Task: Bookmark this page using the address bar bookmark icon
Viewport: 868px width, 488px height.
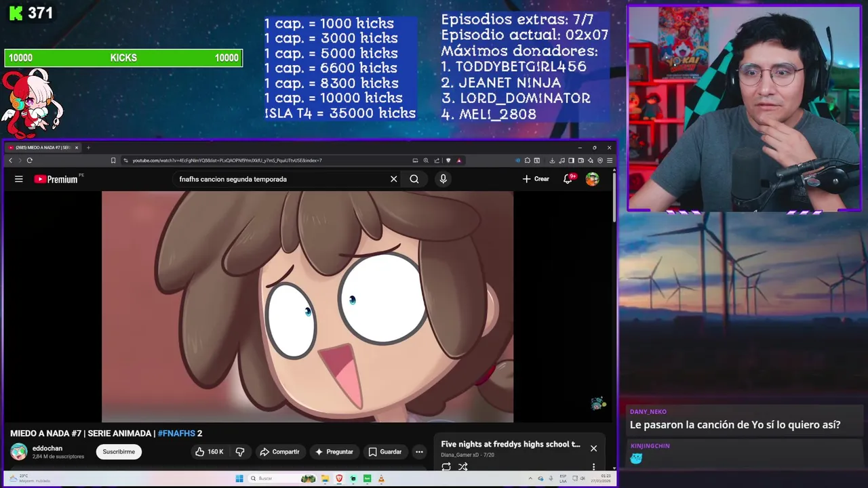Action: click(113, 161)
